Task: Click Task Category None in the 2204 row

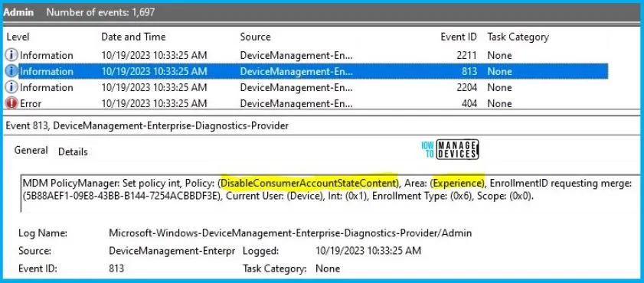Action: click(x=499, y=87)
